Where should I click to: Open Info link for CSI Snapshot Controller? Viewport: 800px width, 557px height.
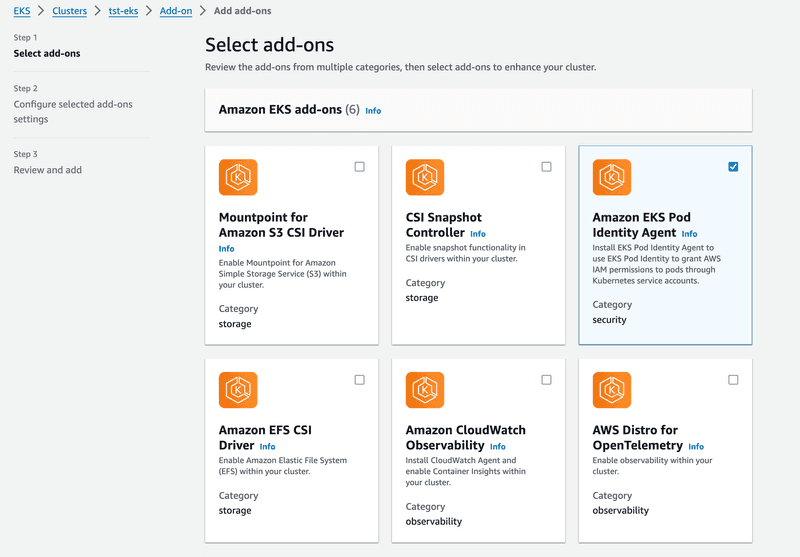(x=478, y=234)
